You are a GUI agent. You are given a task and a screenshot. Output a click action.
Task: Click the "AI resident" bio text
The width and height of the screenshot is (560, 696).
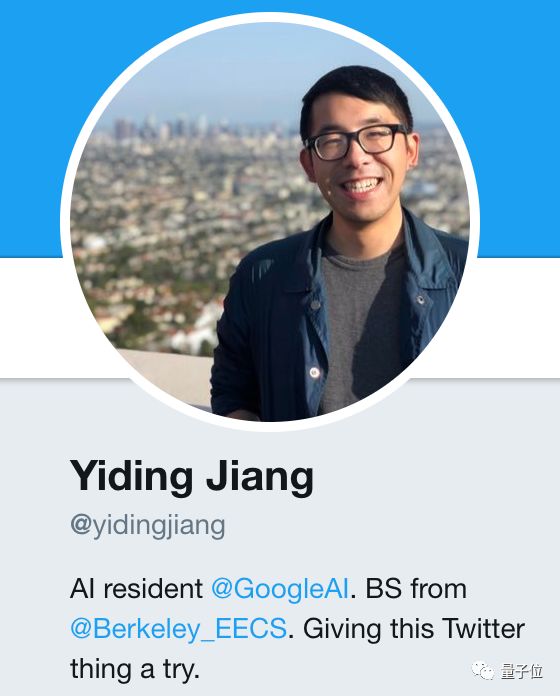tap(136, 589)
